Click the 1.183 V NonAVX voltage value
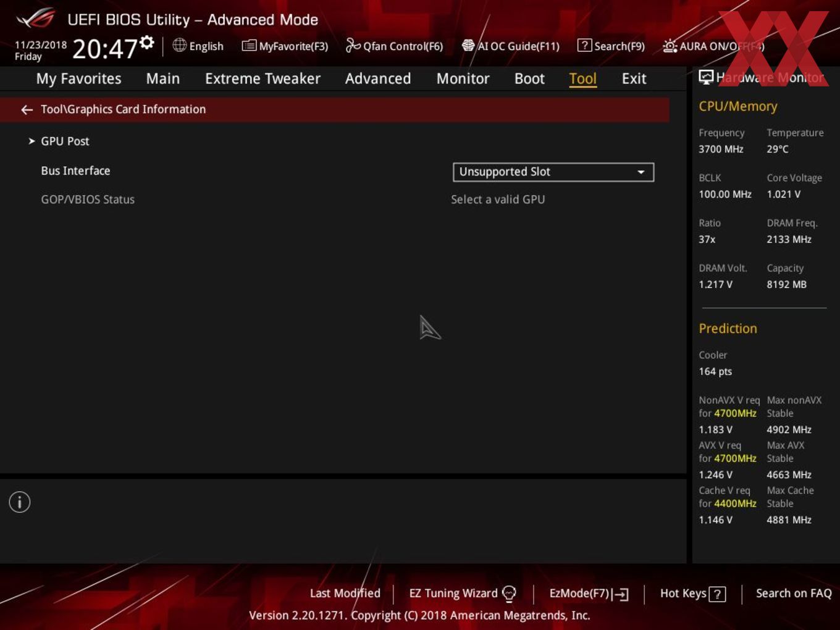 pos(715,429)
